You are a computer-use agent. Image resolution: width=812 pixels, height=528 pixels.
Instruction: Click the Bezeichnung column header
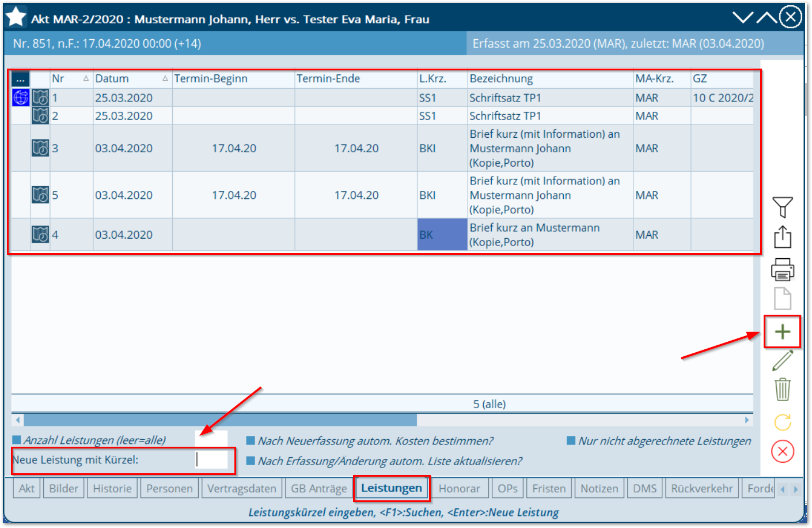click(x=550, y=79)
